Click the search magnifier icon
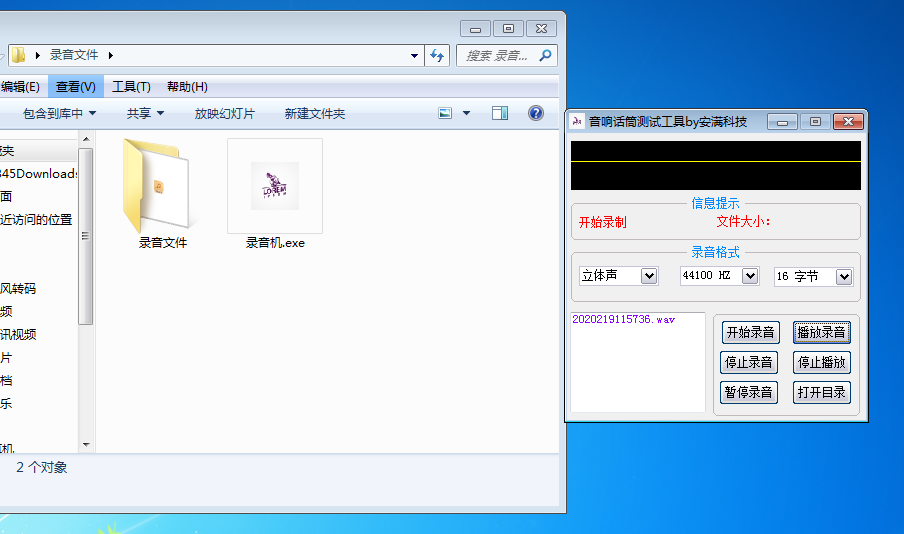The image size is (904, 534). coord(546,56)
